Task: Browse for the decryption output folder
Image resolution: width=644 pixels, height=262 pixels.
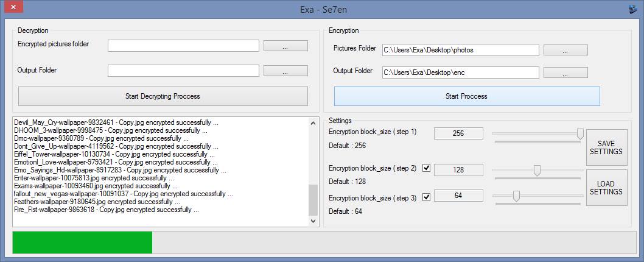Action: click(x=285, y=71)
